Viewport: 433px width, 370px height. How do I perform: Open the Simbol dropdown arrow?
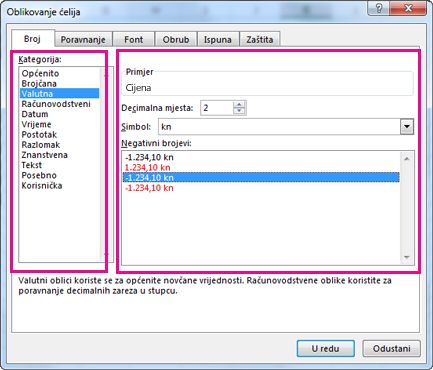(x=407, y=127)
